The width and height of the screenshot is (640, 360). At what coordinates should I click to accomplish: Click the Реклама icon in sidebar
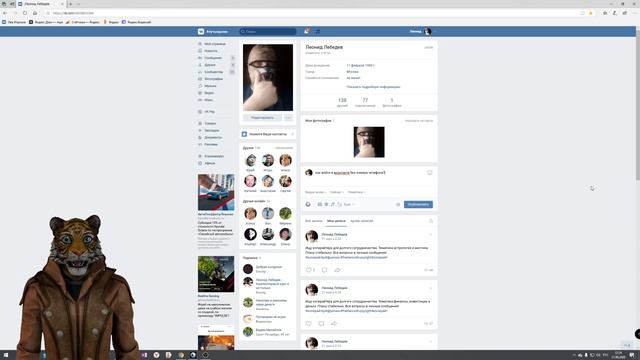click(x=200, y=144)
